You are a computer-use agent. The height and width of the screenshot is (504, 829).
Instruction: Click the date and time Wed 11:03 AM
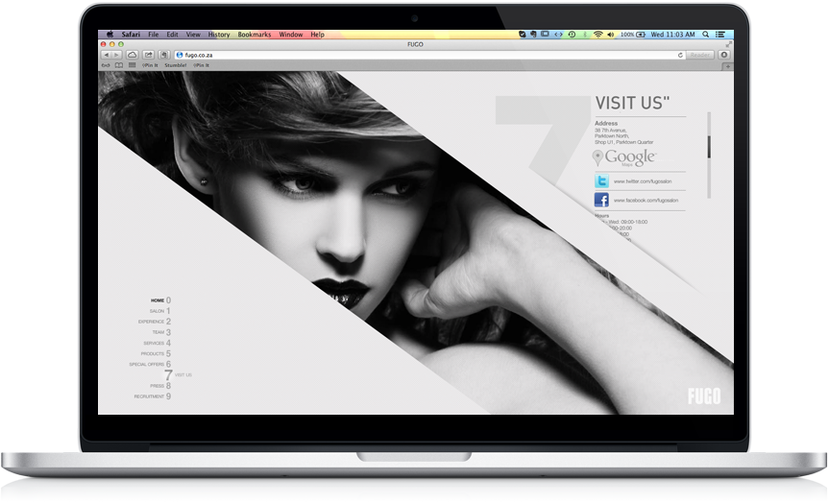click(x=672, y=35)
